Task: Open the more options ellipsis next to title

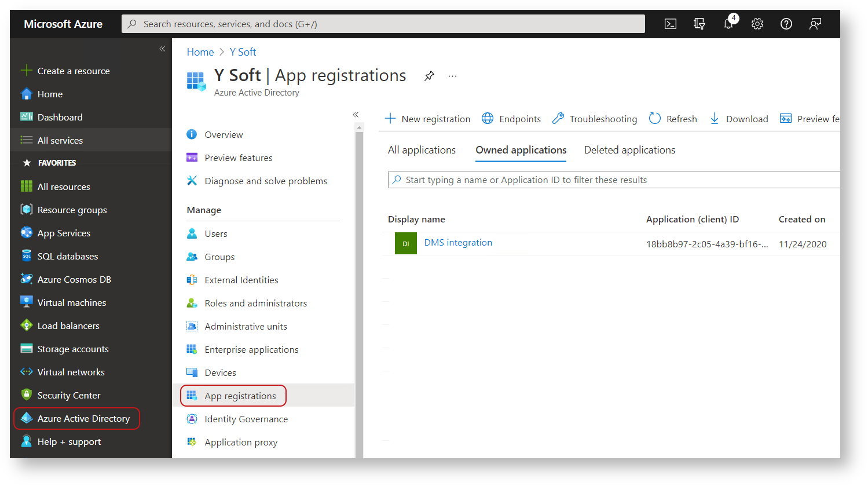Action: [452, 76]
